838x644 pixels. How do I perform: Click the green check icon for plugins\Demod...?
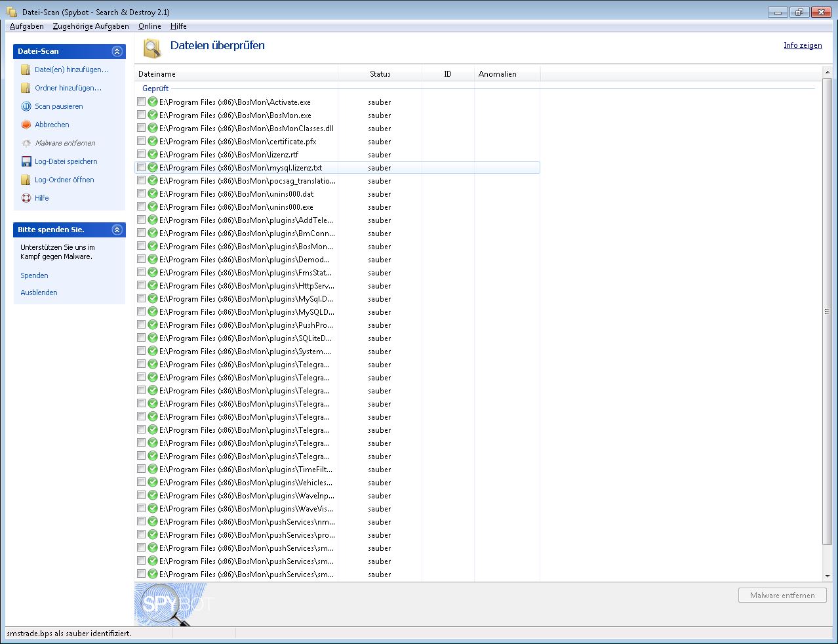153,260
